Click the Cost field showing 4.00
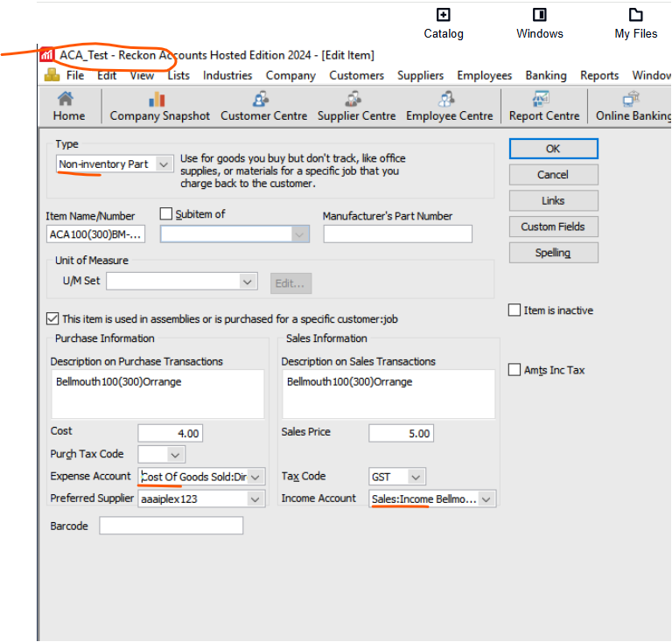Screen dimensions: 672x642 click(170, 433)
